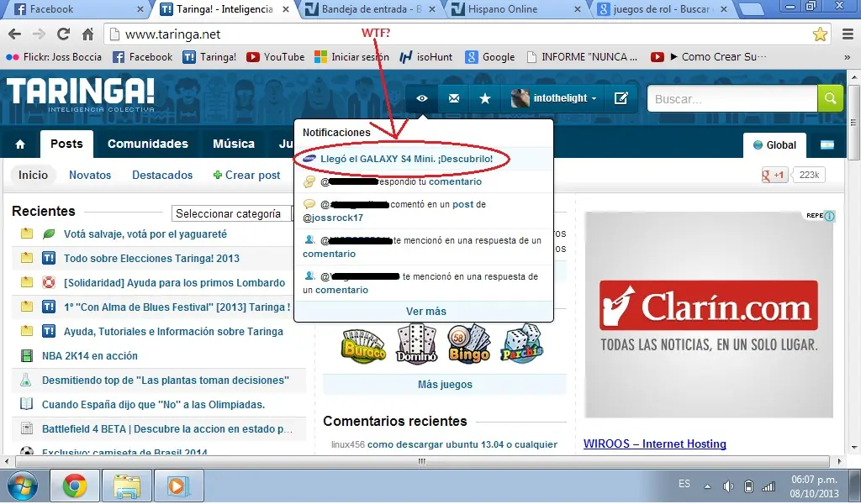The width and height of the screenshot is (861, 504).
Task: Show hidden tray icons arrow
Action: tap(707, 486)
